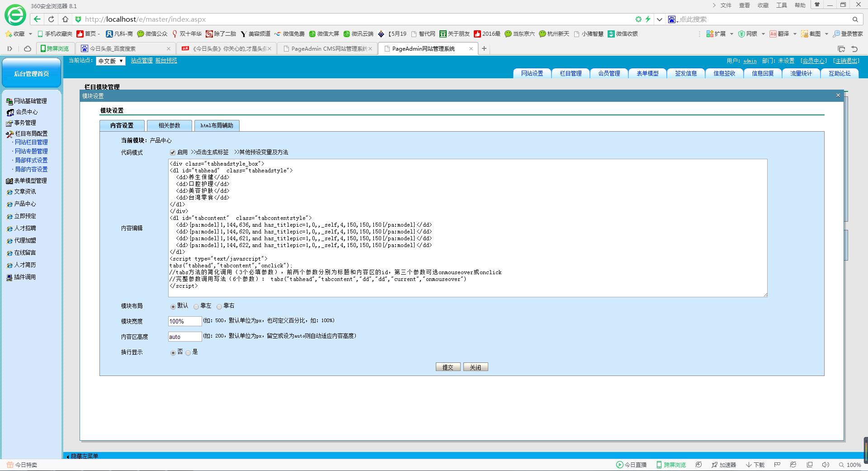Open 网站栏目管理 in the left sidebar
868x471 pixels.
click(31, 142)
